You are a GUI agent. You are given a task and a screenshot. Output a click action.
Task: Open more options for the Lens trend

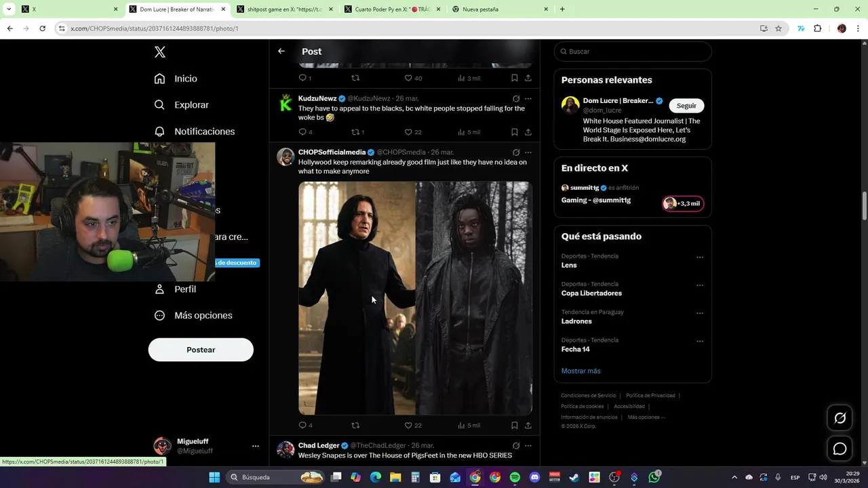(x=700, y=258)
